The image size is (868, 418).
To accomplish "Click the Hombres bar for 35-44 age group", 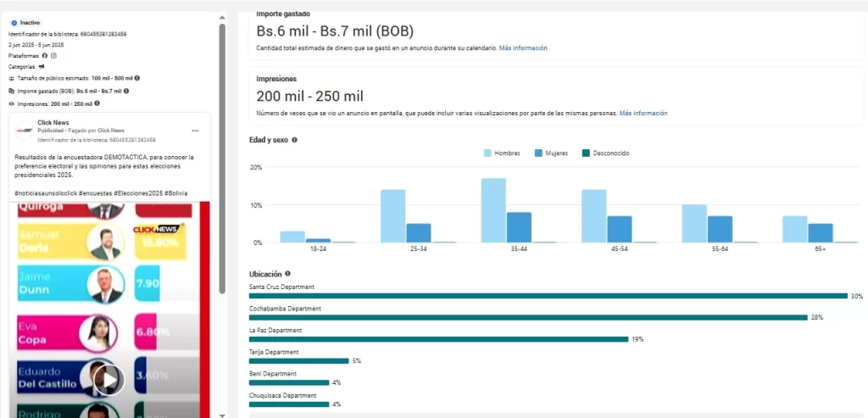I will coord(493,210).
